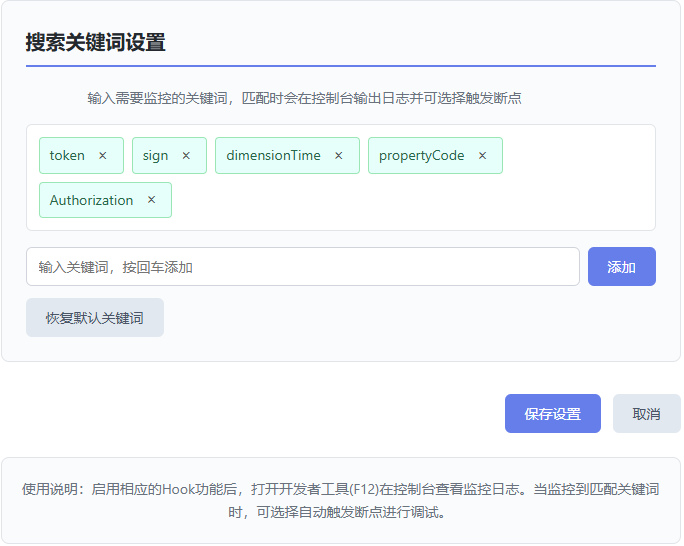Save changes with 保存设置
Screen dimensions: 684x546
coord(552,414)
